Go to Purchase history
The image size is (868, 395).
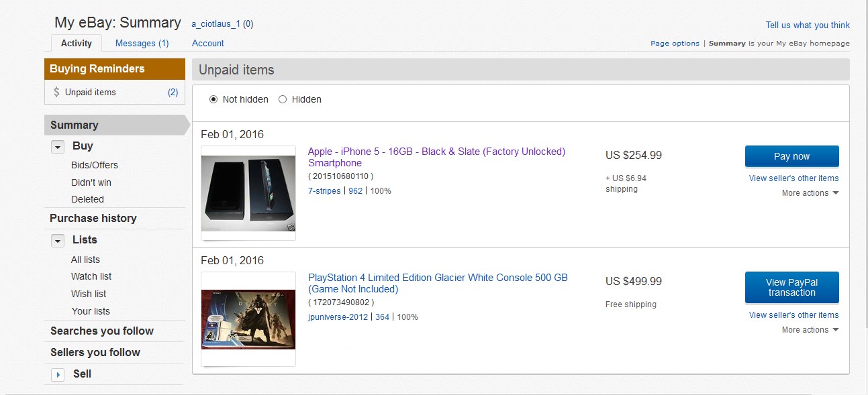click(x=93, y=218)
